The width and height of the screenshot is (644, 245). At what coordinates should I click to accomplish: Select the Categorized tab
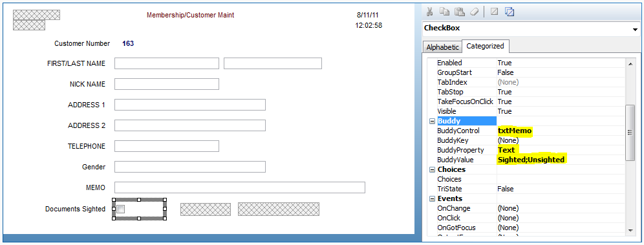[x=486, y=47]
